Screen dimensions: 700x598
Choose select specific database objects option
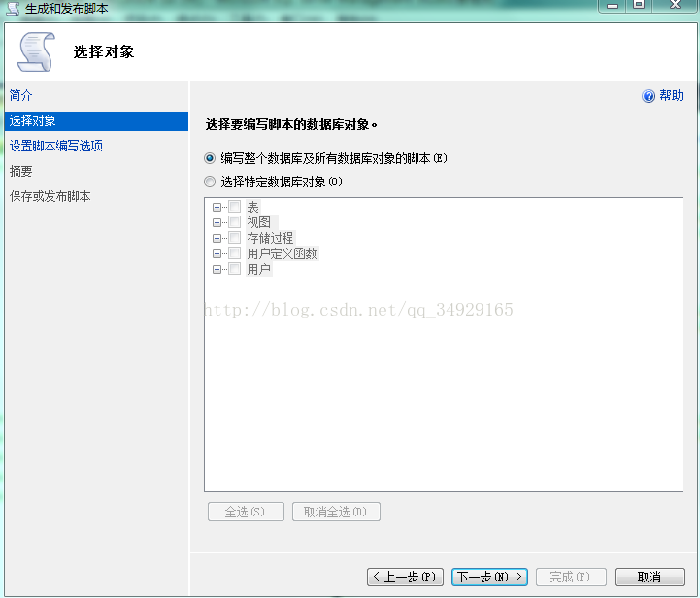(x=210, y=182)
